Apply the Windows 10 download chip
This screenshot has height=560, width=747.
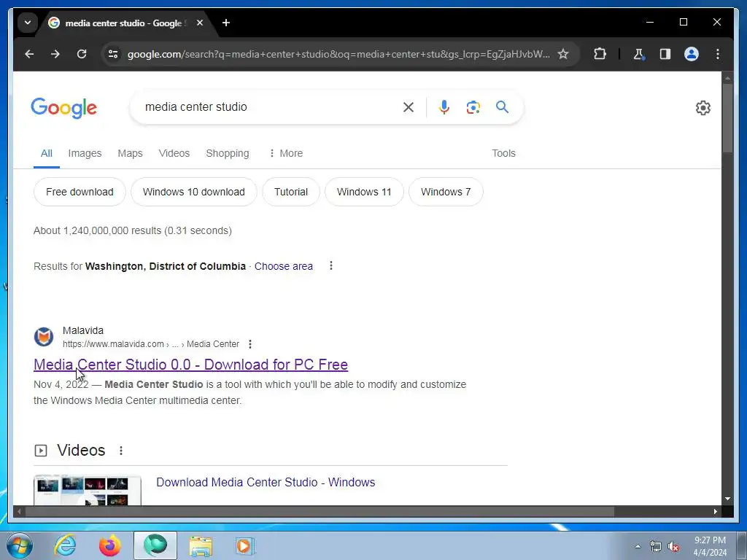194,192
